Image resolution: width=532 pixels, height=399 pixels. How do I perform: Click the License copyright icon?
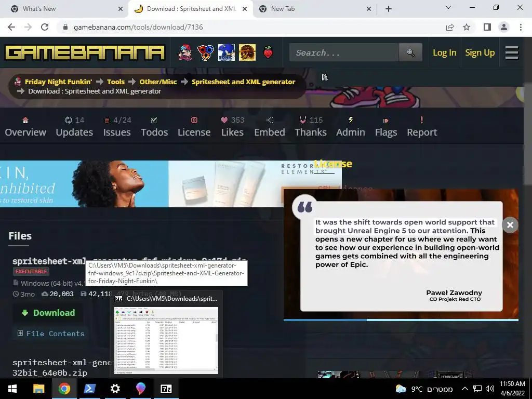194,120
